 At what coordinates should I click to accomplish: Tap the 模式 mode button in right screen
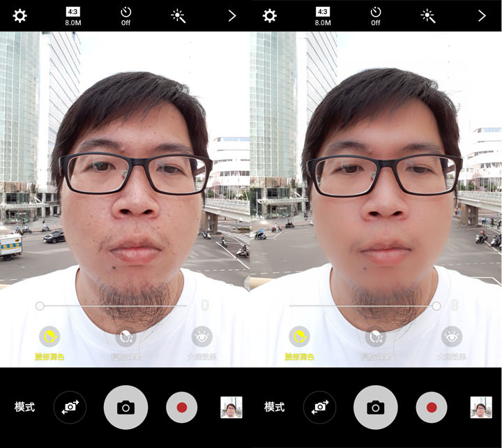(274, 407)
